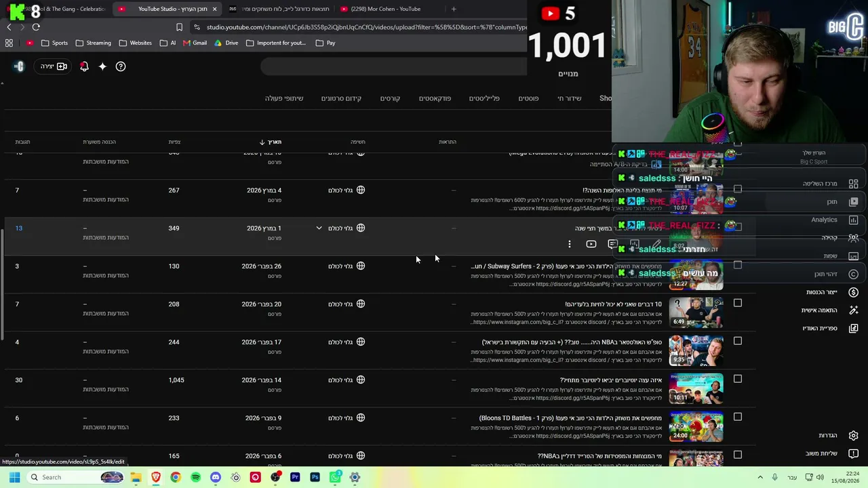Select the checkbox for the Bloons TD Battles video
The height and width of the screenshot is (488, 868).
point(738,417)
